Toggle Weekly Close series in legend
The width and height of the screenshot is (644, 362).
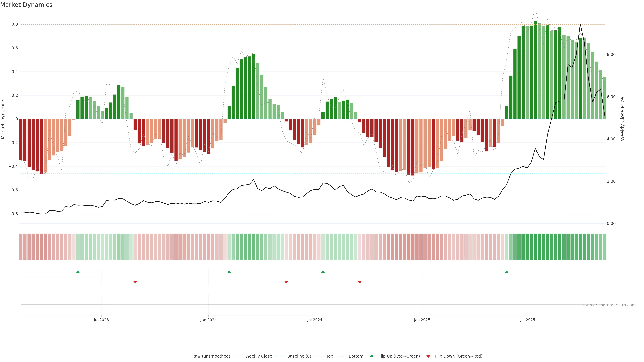[258, 356]
